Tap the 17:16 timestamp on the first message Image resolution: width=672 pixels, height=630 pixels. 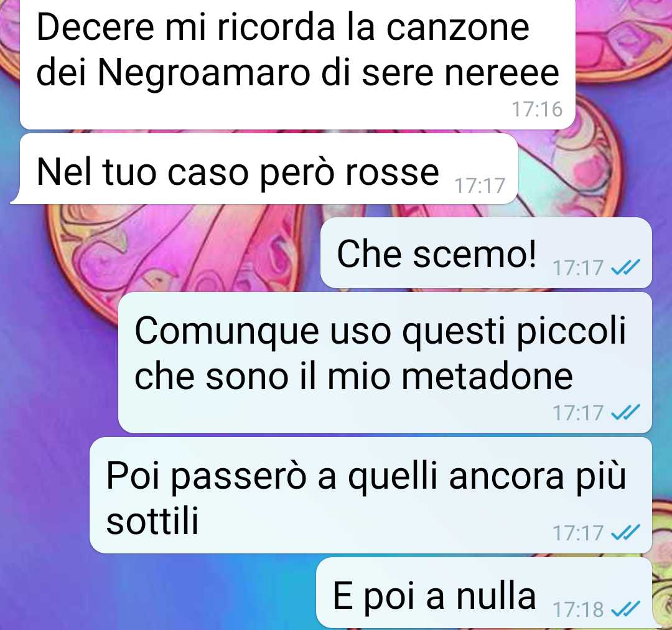tap(536, 109)
